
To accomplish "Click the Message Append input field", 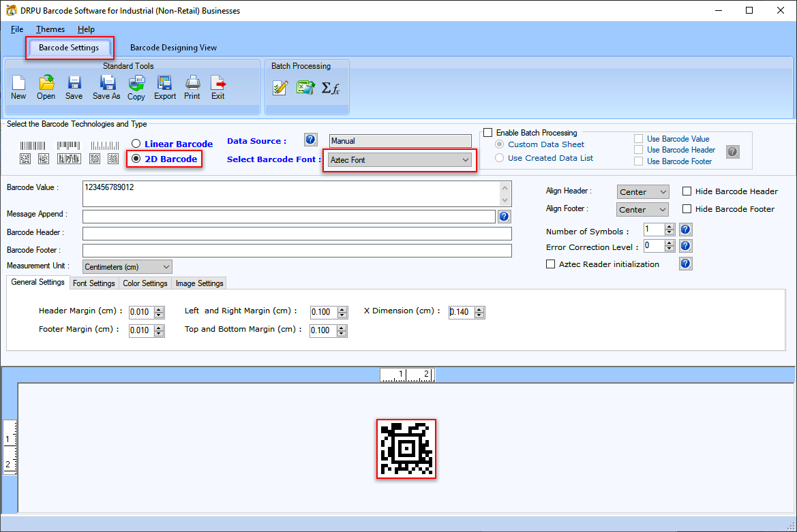I will coord(288,217).
